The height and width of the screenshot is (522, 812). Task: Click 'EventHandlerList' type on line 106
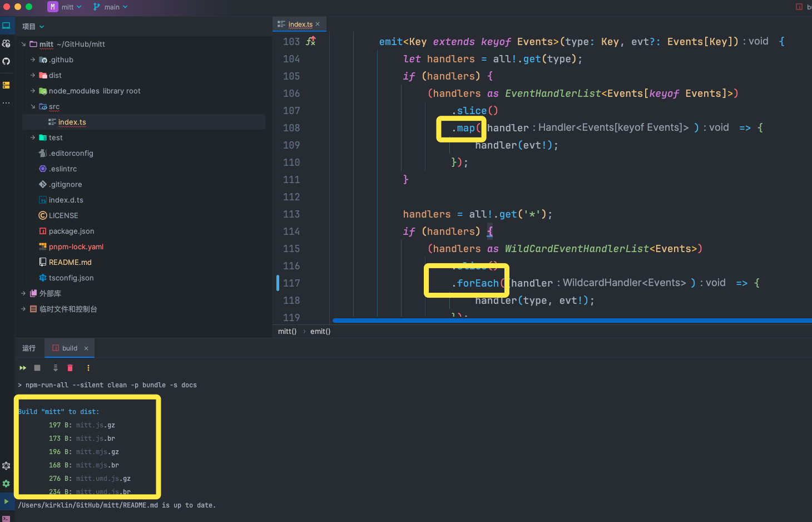pos(553,93)
